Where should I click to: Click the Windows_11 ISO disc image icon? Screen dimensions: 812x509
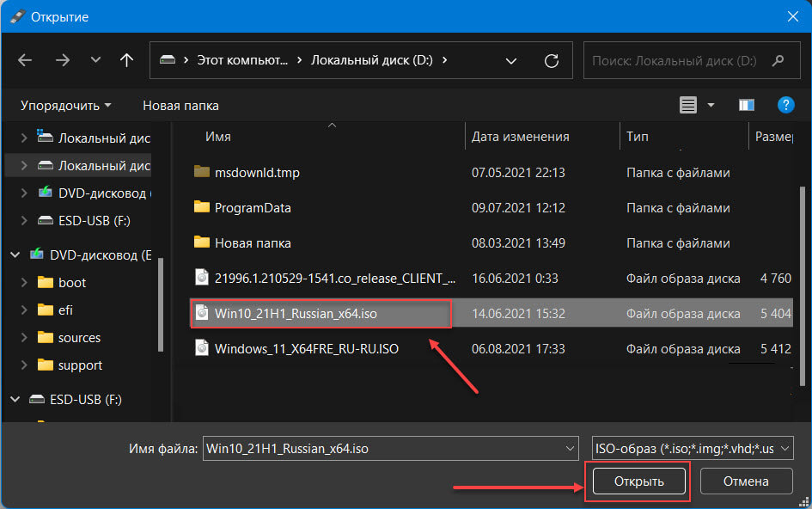coord(202,348)
